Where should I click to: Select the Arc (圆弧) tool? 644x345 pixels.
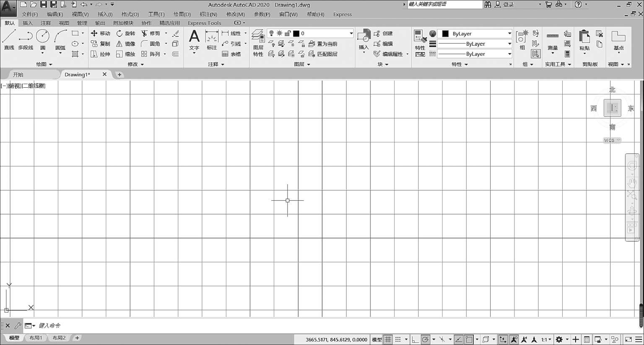(60, 41)
